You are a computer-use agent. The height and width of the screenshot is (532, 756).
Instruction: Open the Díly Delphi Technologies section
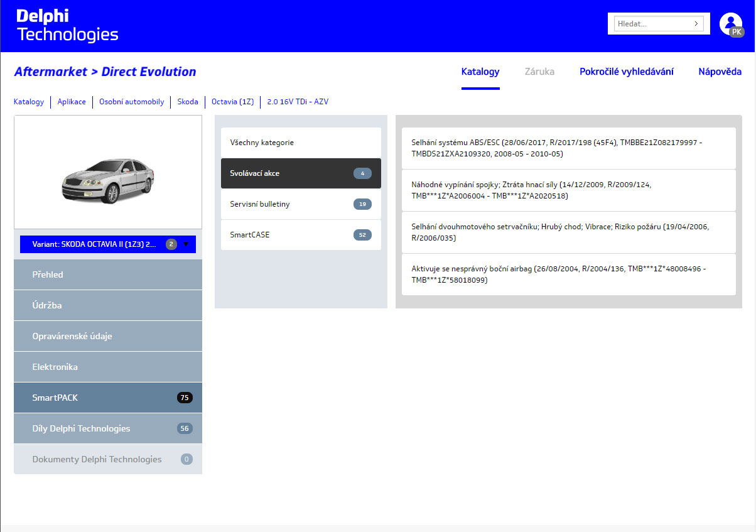(108, 428)
